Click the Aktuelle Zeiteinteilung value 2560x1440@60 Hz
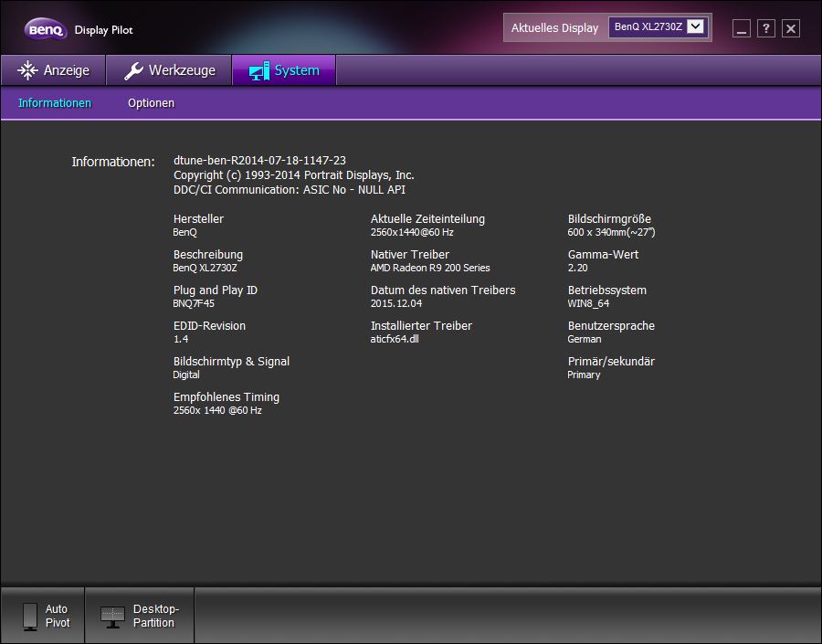This screenshot has height=644, width=822. coord(412,232)
